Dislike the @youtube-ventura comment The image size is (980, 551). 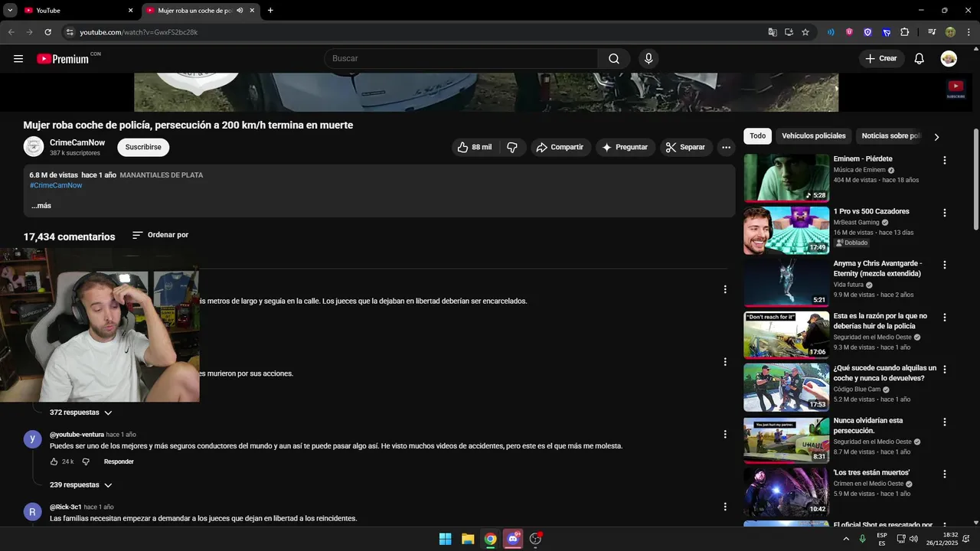[x=86, y=461]
